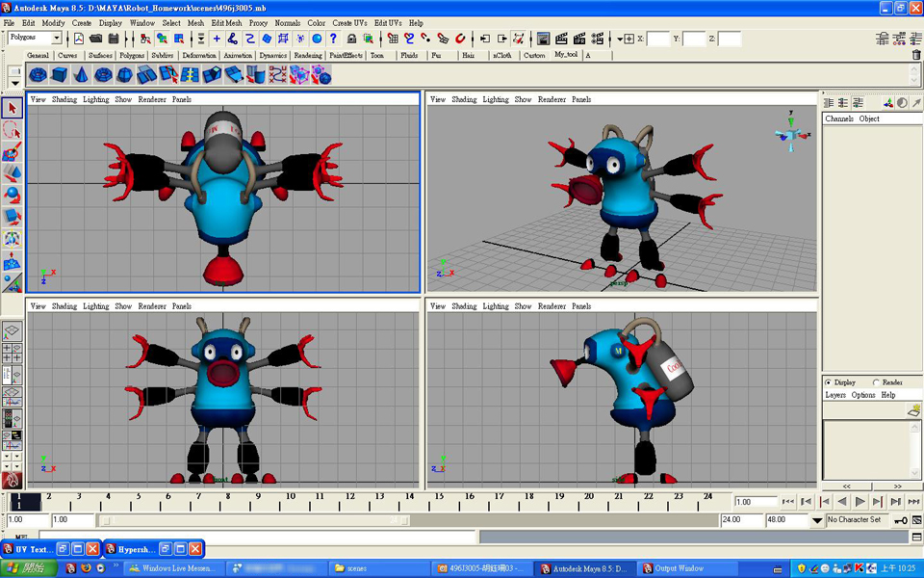Open the Polygons menu set dropdown
Screen dimensions: 924x578
(56, 39)
